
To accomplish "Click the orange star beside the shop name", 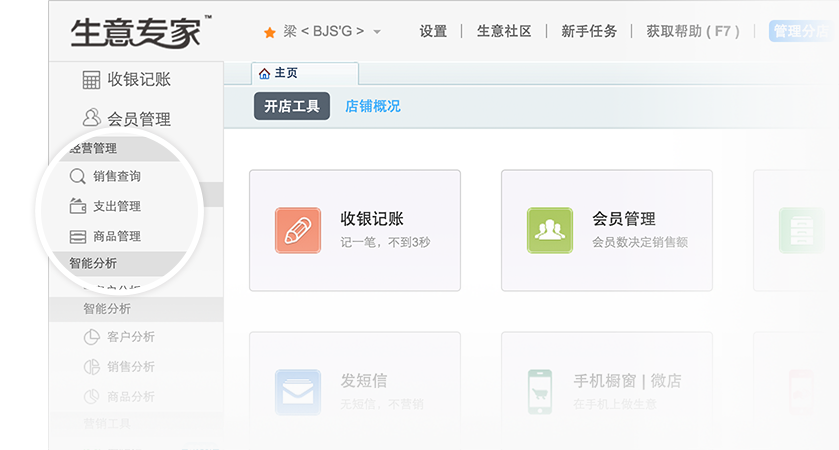I will 269,32.
